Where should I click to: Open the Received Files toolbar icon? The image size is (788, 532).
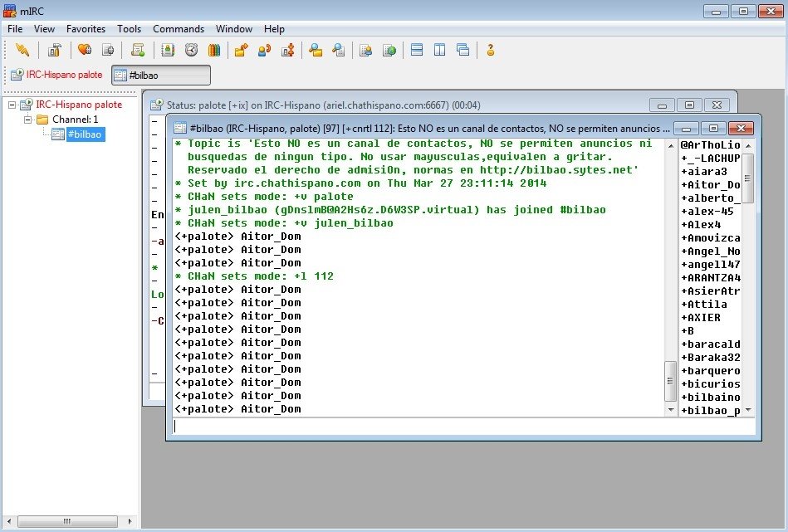315,50
